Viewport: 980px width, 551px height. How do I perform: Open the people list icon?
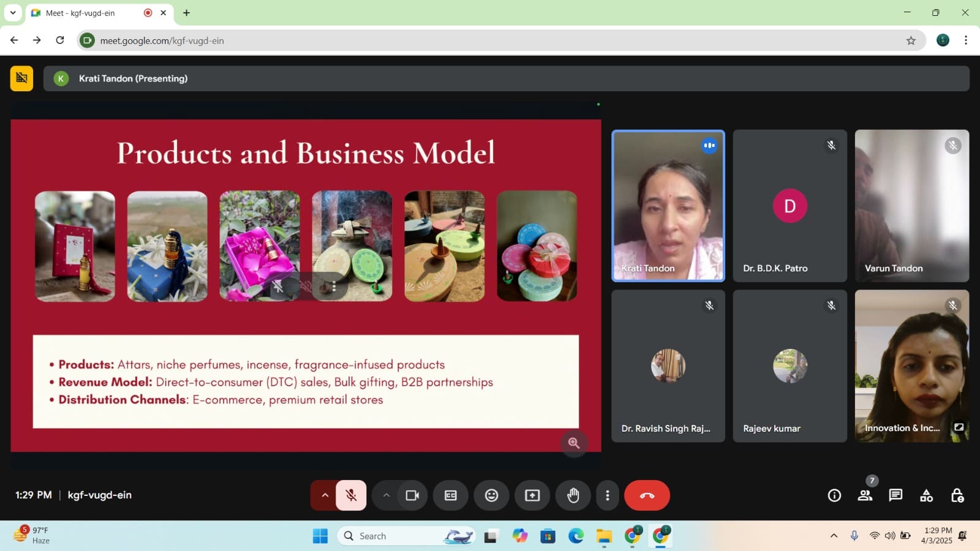coord(865,495)
